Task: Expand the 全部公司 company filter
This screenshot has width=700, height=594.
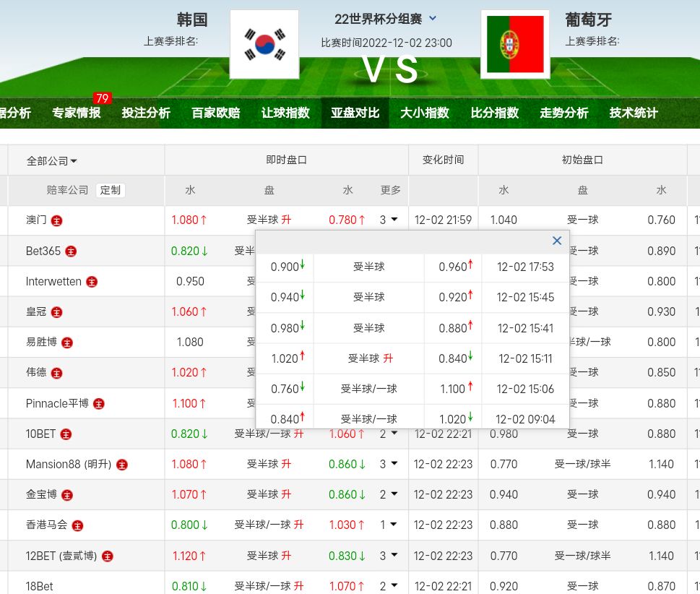Action: point(52,160)
